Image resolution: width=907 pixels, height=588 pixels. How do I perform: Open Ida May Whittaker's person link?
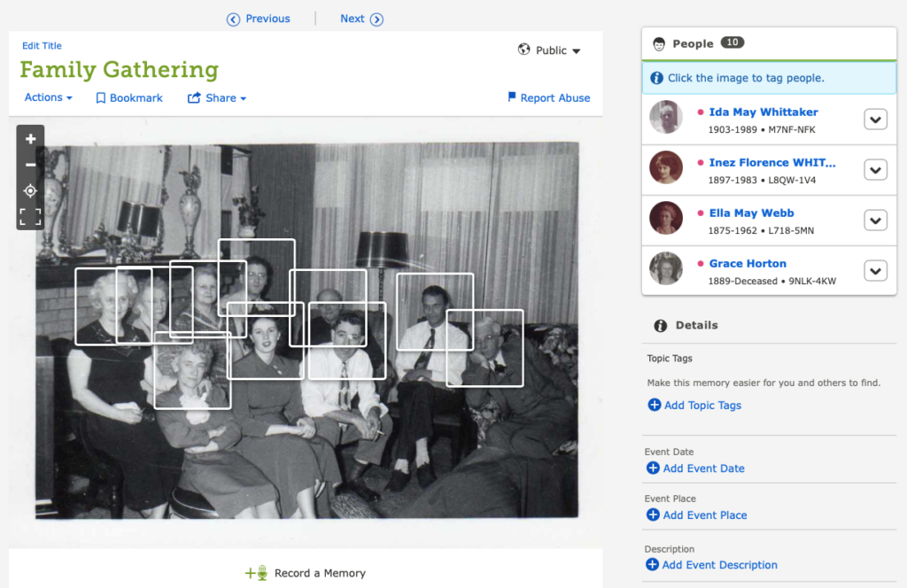763,112
